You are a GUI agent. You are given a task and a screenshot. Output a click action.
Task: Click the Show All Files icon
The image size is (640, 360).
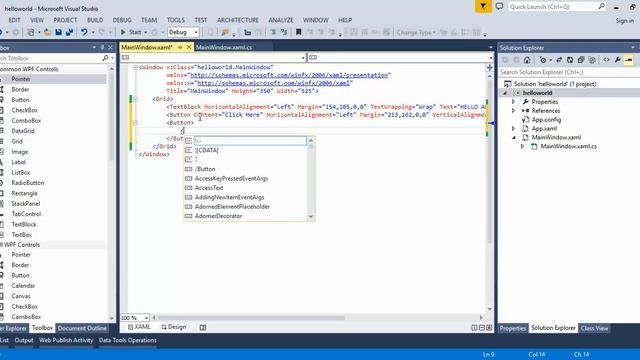[x=592, y=60]
